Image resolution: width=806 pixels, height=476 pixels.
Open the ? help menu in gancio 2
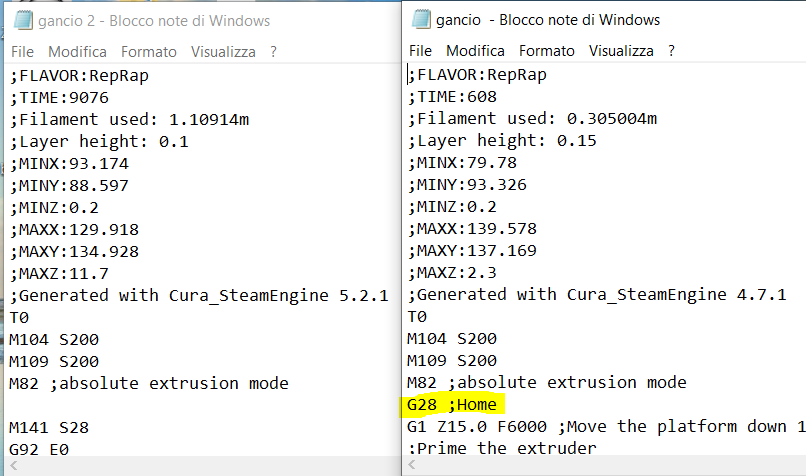273,52
